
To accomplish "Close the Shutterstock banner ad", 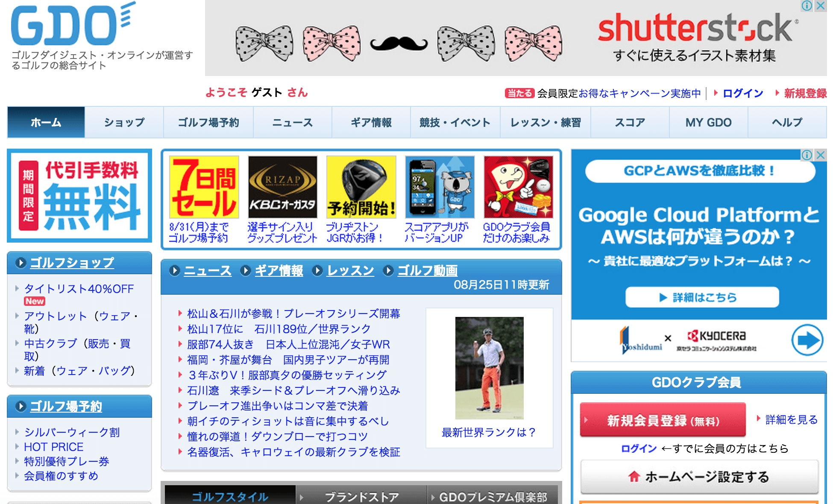I will pyautogui.click(x=821, y=6).
